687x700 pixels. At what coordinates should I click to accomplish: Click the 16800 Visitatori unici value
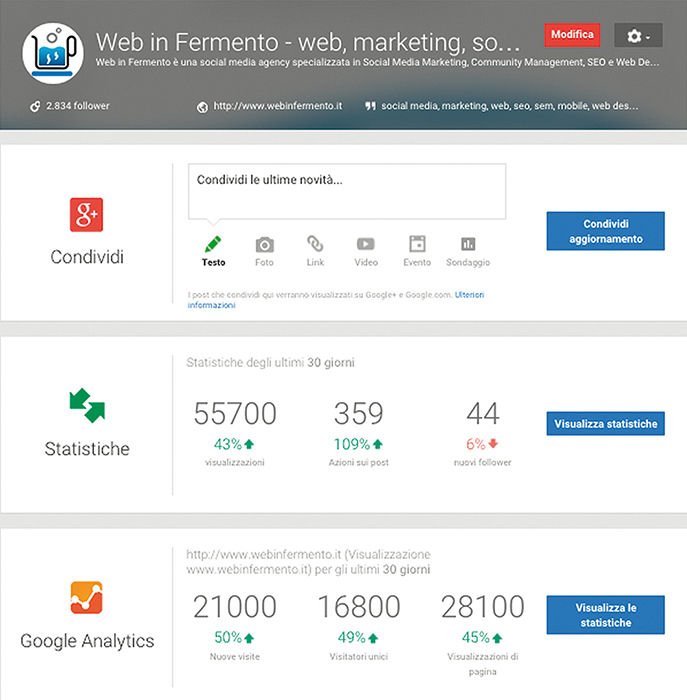(x=358, y=606)
